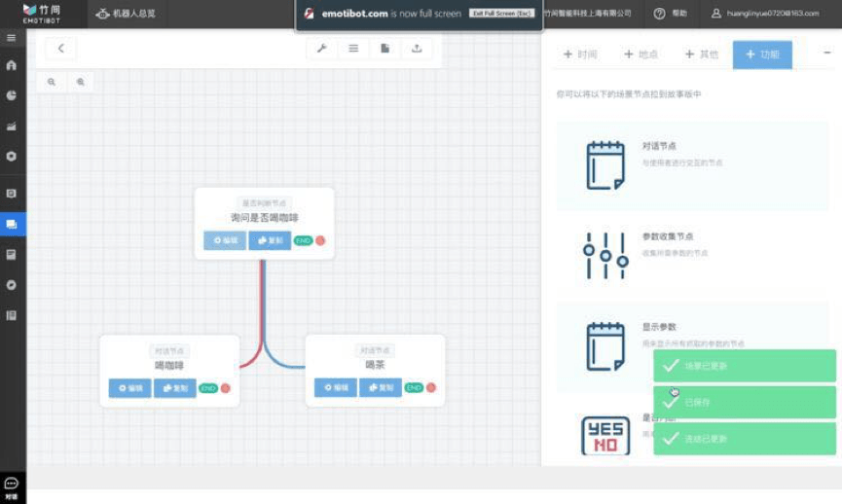842x504 pixels.
Task: Switch to the 地点 tab
Action: pos(641,54)
